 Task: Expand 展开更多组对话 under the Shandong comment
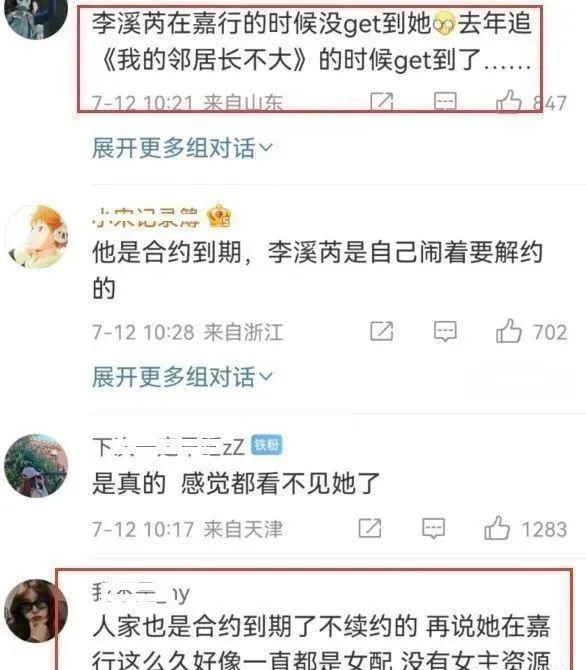183,148
